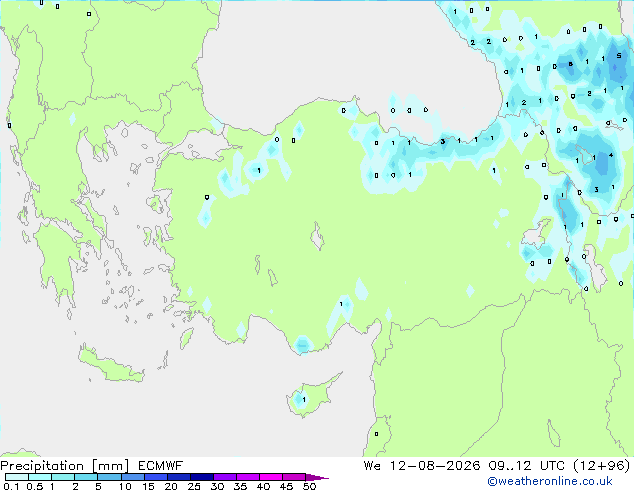Click the legend label '50'
This screenshot has height=490, width=634.
tap(309, 486)
